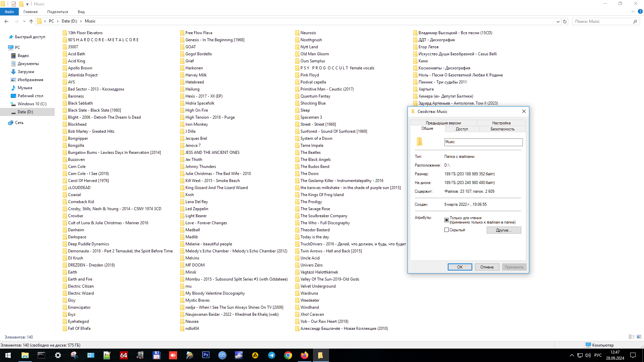
Task: Open Settings gear on taskbar
Action: click(x=58, y=355)
